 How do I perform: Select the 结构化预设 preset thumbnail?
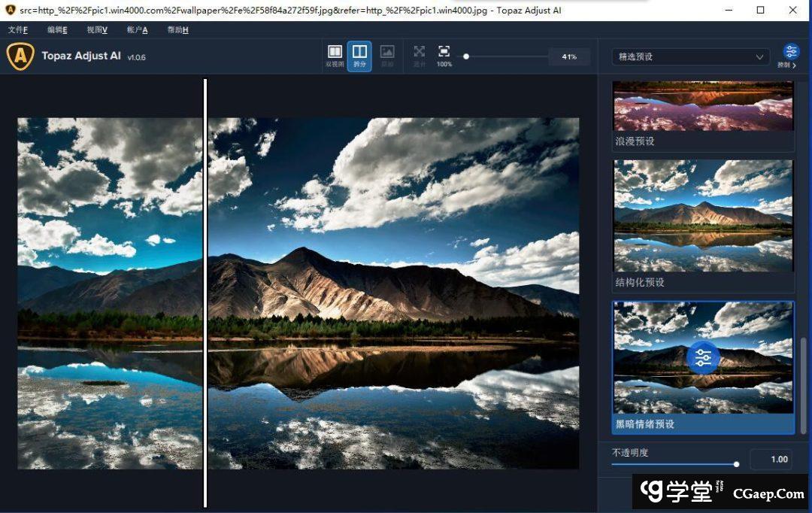(x=703, y=216)
